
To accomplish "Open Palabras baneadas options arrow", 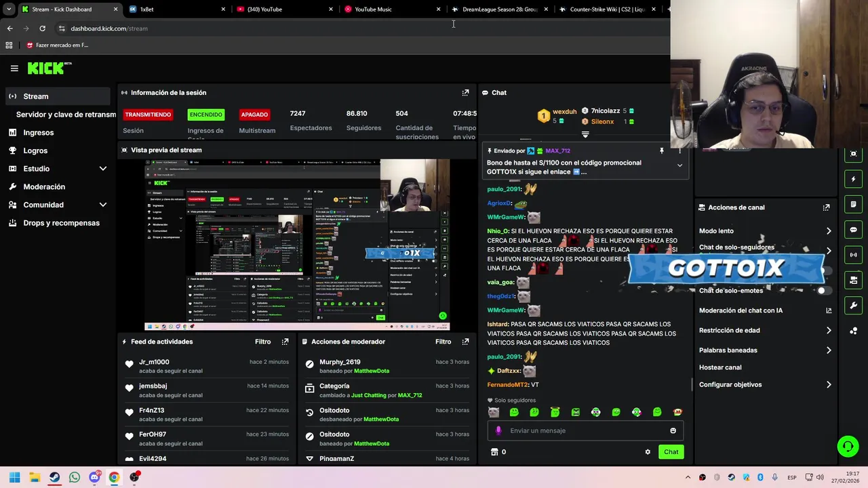I will (x=829, y=350).
